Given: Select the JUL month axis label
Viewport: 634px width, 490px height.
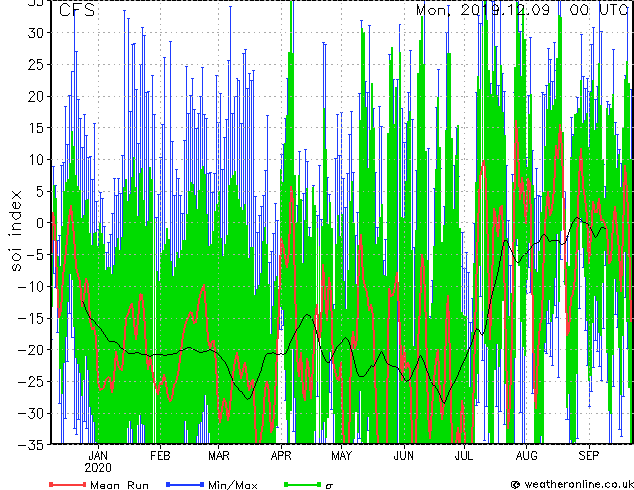Looking at the screenshot, I should tap(463, 455).
